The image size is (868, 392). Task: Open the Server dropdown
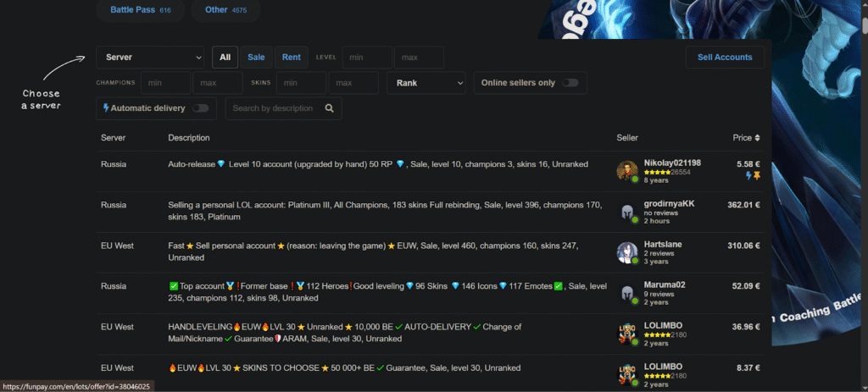(150, 58)
